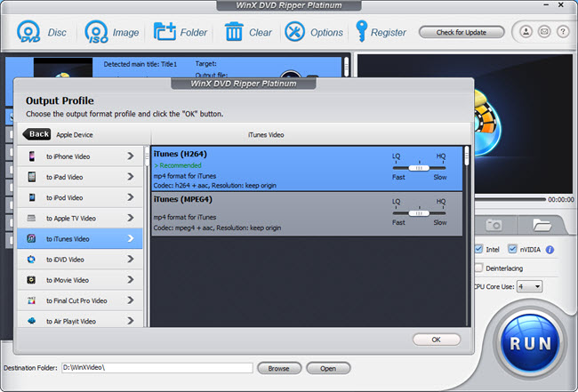Open the help question mark icon
This screenshot has height=392, width=578.
click(563, 32)
